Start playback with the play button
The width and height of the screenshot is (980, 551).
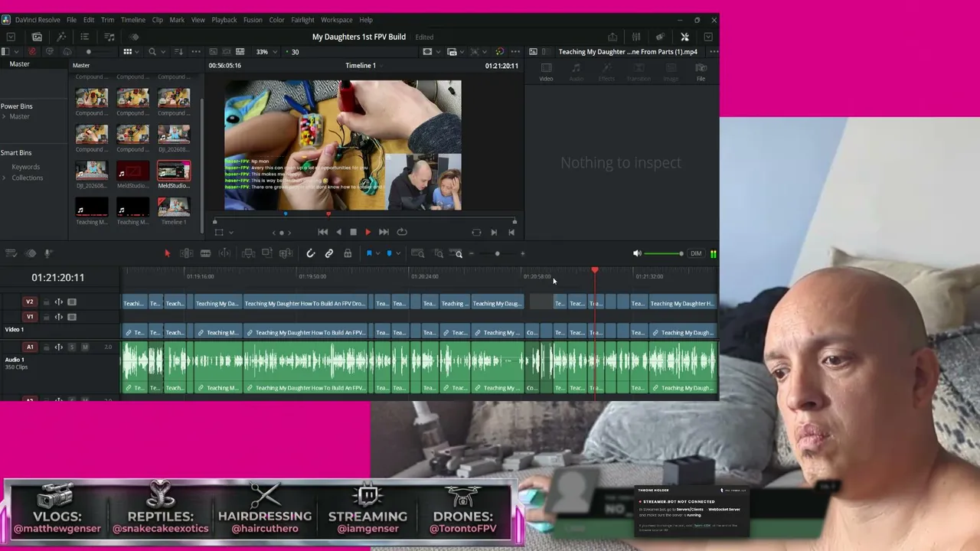367,232
